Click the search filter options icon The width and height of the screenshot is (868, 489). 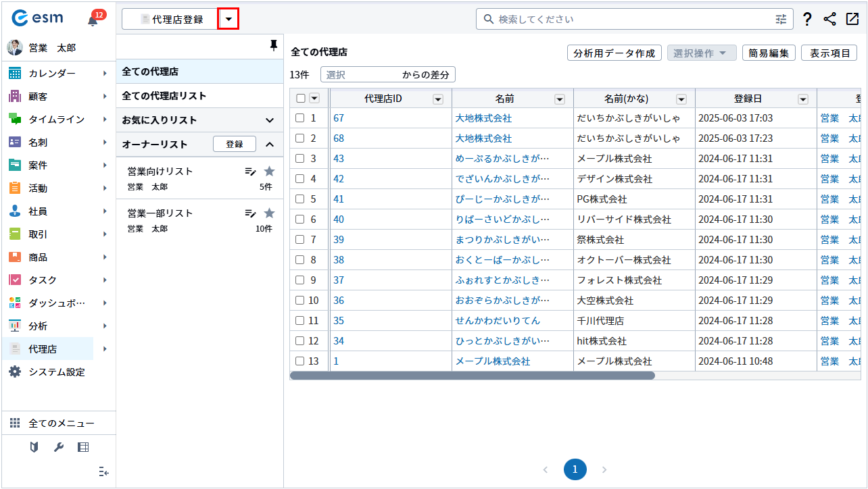click(781, 20)
